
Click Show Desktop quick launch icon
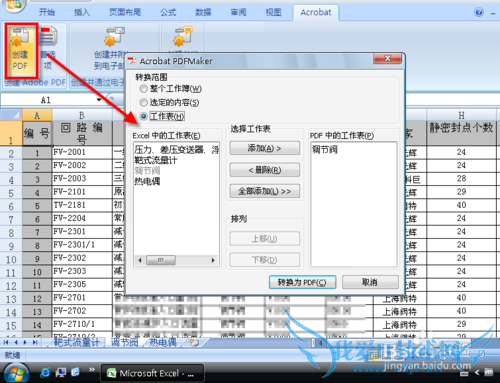(61, 372)
